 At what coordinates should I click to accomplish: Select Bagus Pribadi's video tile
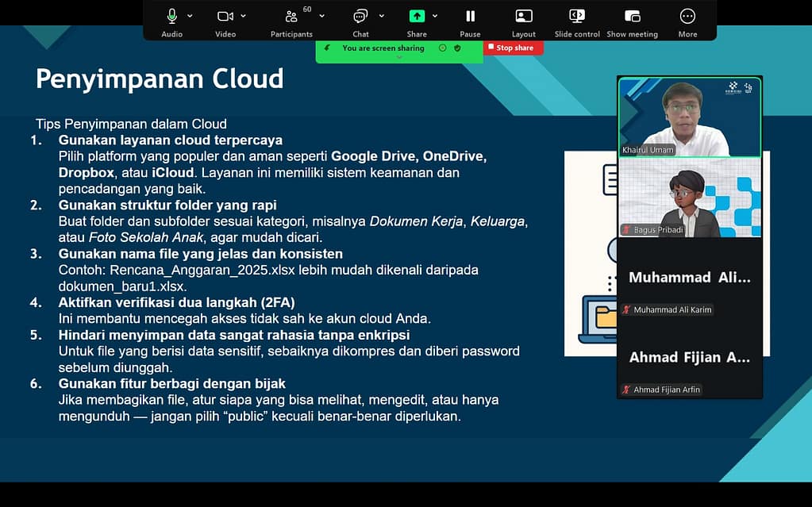click(x=689, y=197)
